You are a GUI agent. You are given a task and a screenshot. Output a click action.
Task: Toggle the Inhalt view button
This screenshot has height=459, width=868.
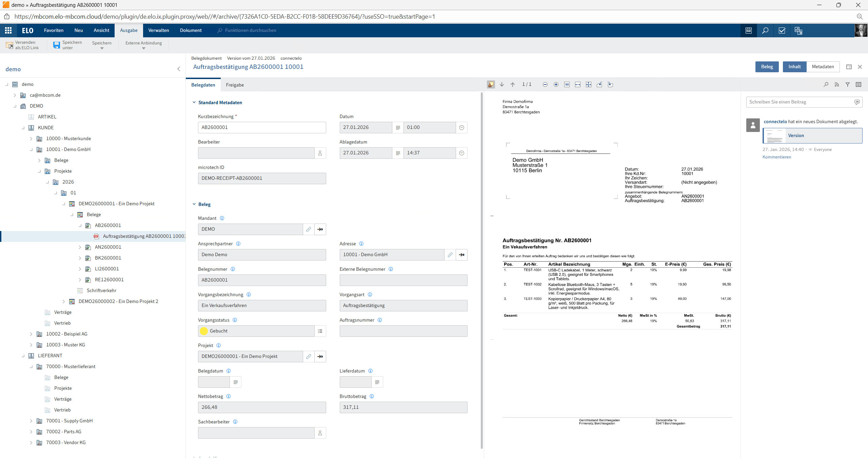(794, 67)
